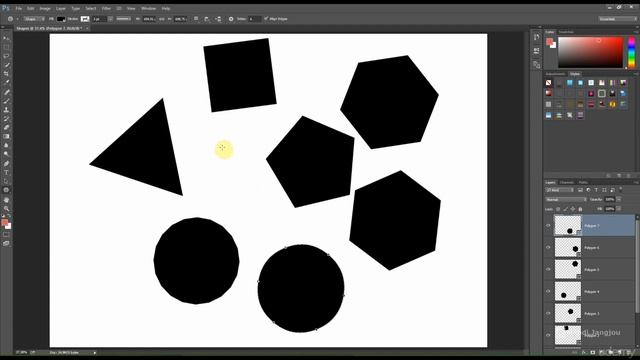
Task: Open the Image menu
Action: (45, 8)
